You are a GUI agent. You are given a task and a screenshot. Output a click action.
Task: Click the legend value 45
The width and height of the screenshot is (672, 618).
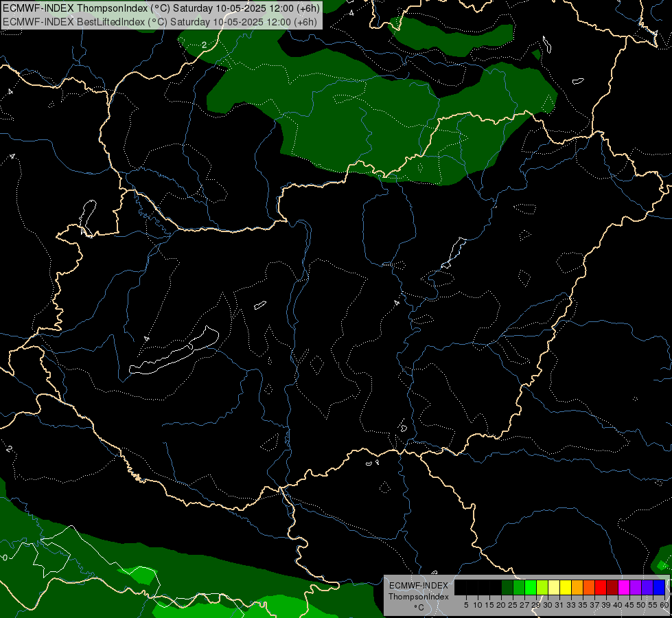pos(630,605)
